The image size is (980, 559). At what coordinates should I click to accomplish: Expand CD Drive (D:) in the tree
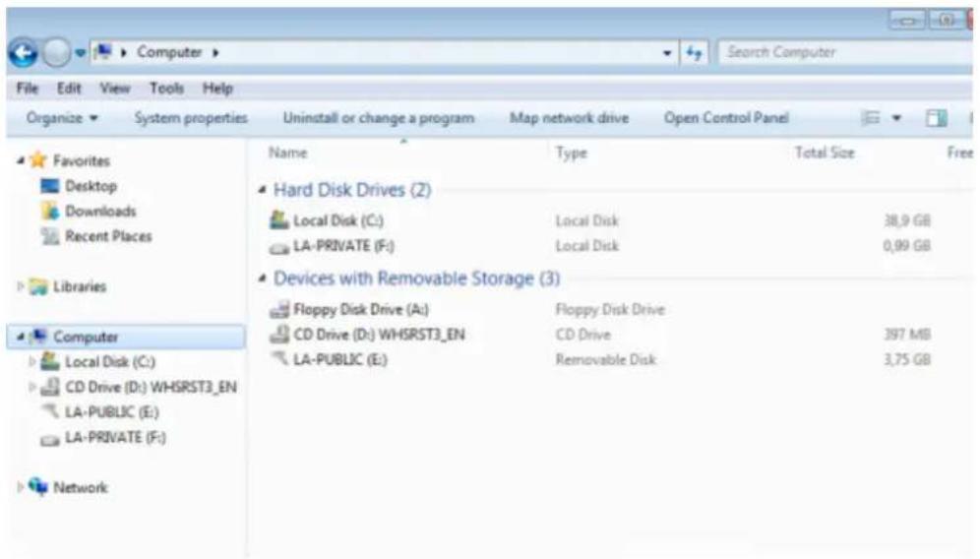pos(32,387)
